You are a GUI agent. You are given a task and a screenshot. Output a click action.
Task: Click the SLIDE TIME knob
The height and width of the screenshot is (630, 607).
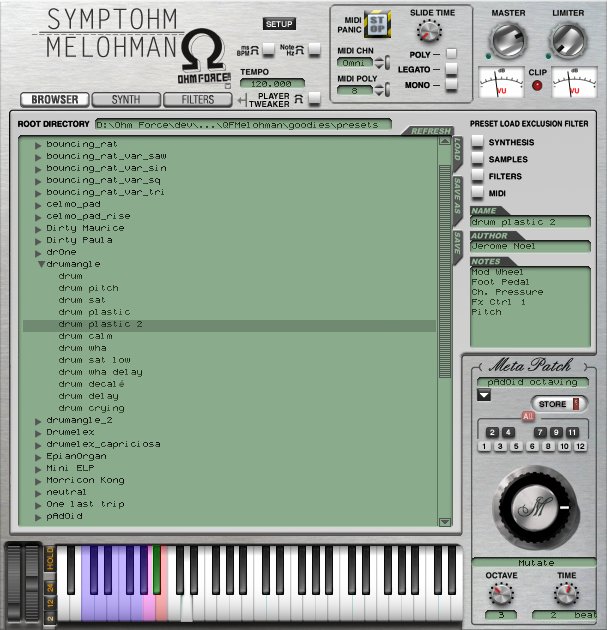point(429,31)
